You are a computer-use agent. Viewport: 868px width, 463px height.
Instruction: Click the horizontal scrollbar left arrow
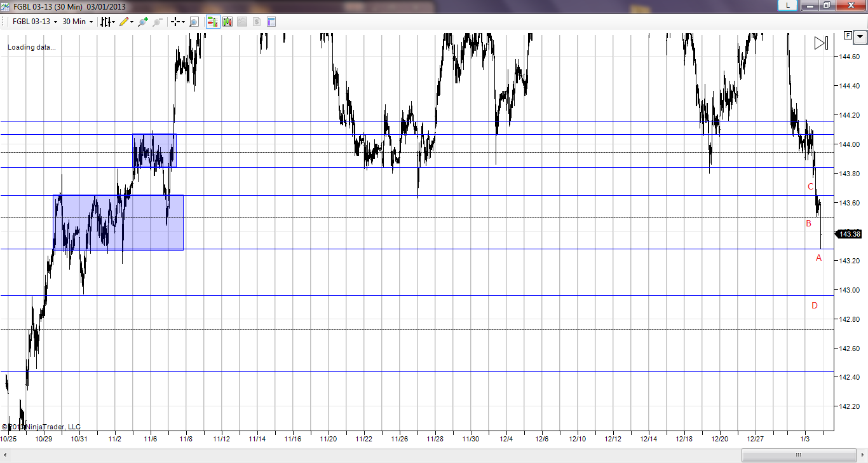(5, 455)
